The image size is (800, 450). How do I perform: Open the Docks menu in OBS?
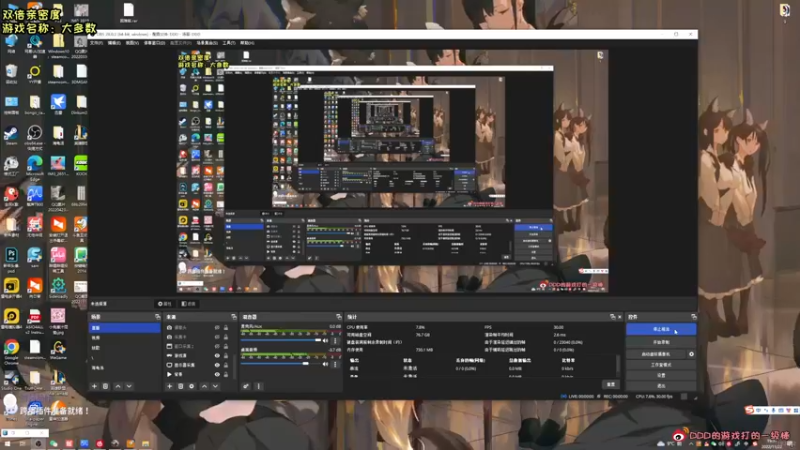tap(155, 43)
